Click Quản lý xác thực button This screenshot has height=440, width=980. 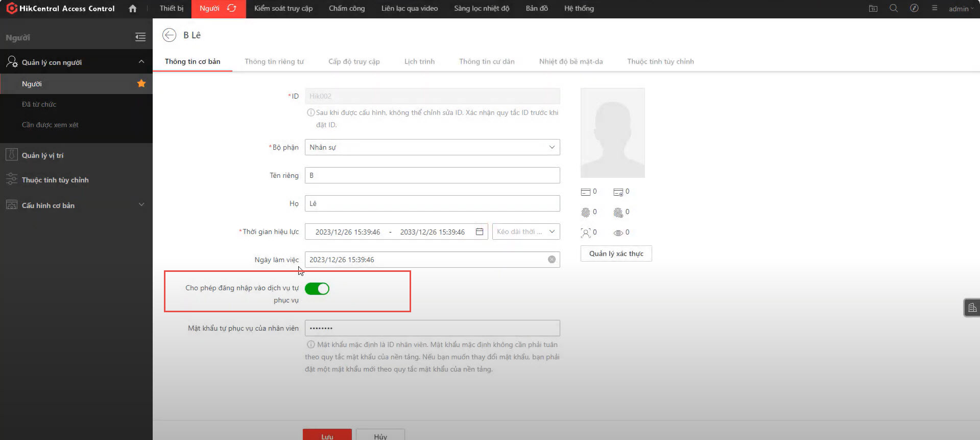click(616, 253)
